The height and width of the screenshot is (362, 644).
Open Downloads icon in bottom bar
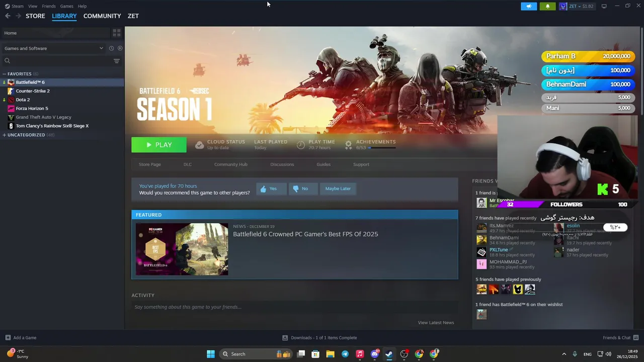pos(285,338)
